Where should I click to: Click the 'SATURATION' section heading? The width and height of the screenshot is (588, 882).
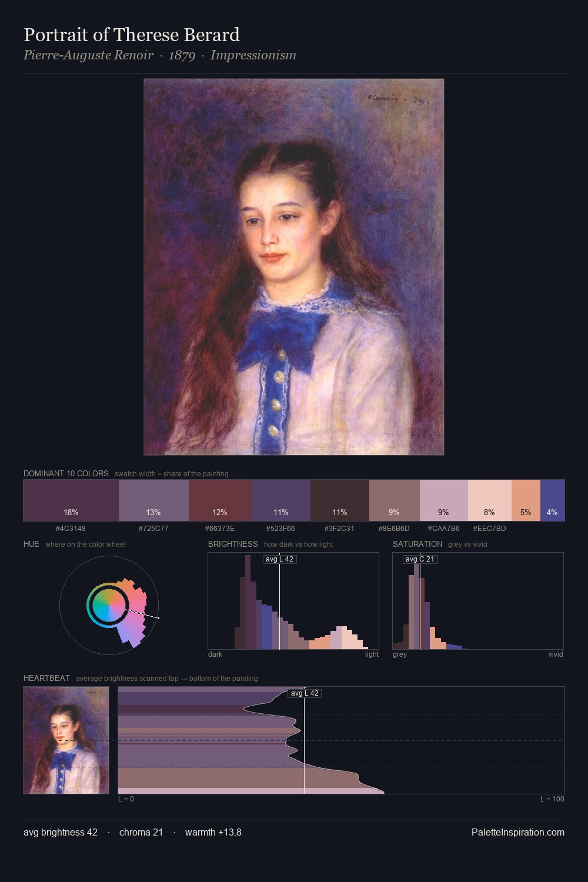417,544
